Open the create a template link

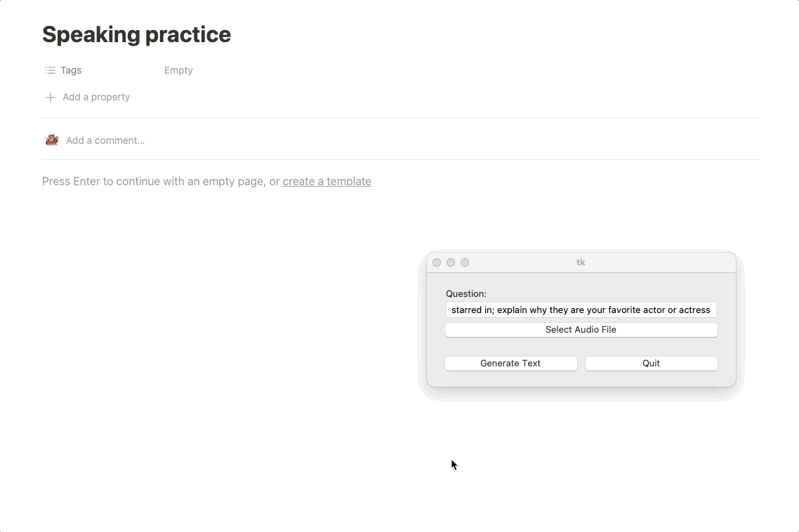pyautogui.click(x=326, y=181)
